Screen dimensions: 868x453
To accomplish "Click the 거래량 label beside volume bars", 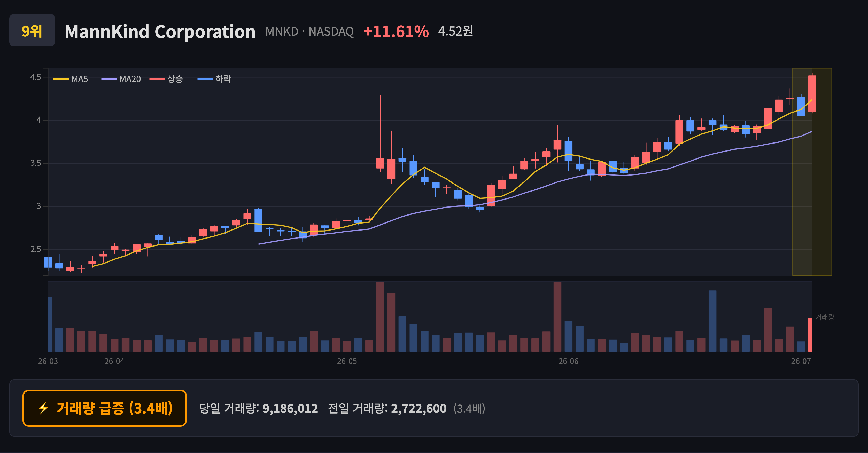I will tap(825, 317).
